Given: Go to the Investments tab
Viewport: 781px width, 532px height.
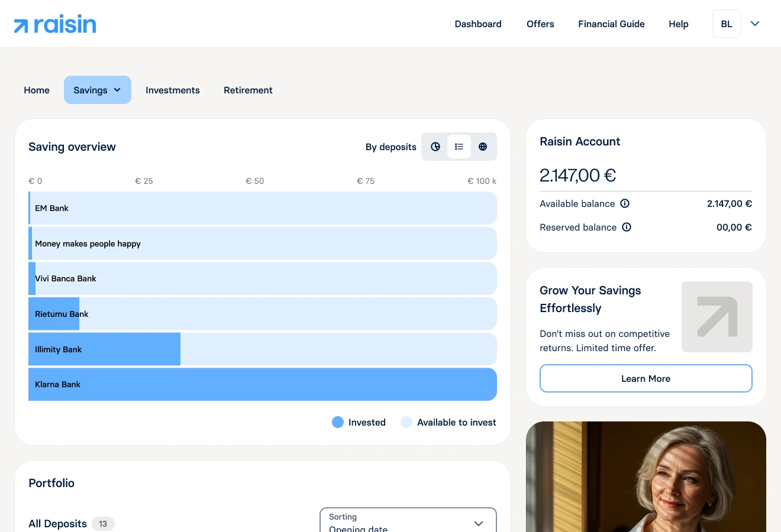Looking at the screenshot, I should pos(173,90).
